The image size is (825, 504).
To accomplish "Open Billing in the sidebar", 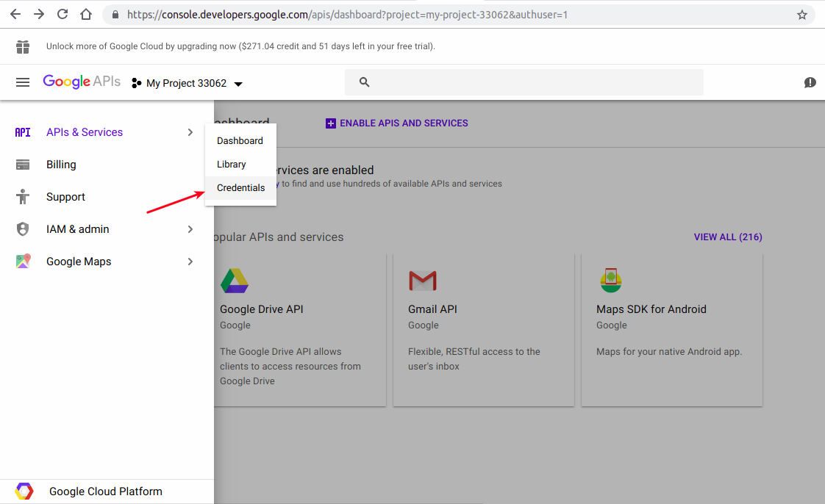I will point(61,165).
